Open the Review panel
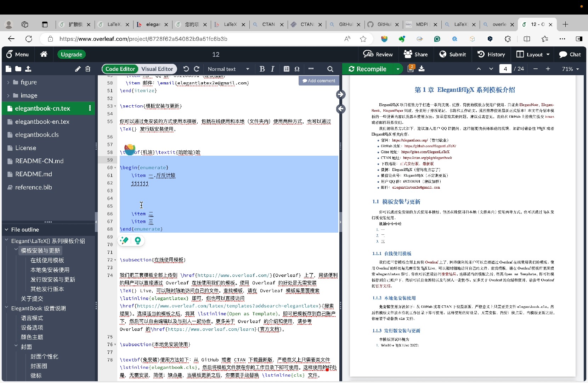 click(x=378, y=54)
